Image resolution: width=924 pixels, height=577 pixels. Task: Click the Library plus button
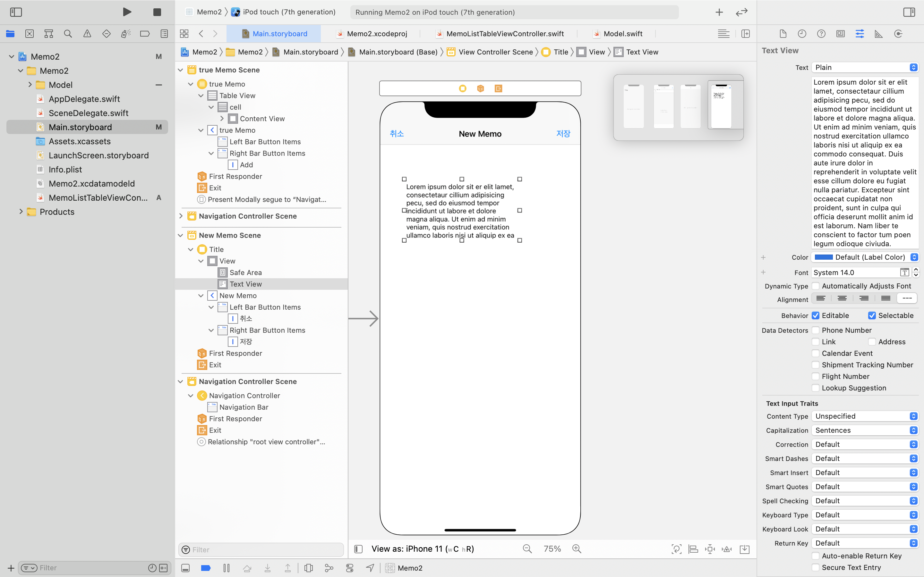(719, 12)
